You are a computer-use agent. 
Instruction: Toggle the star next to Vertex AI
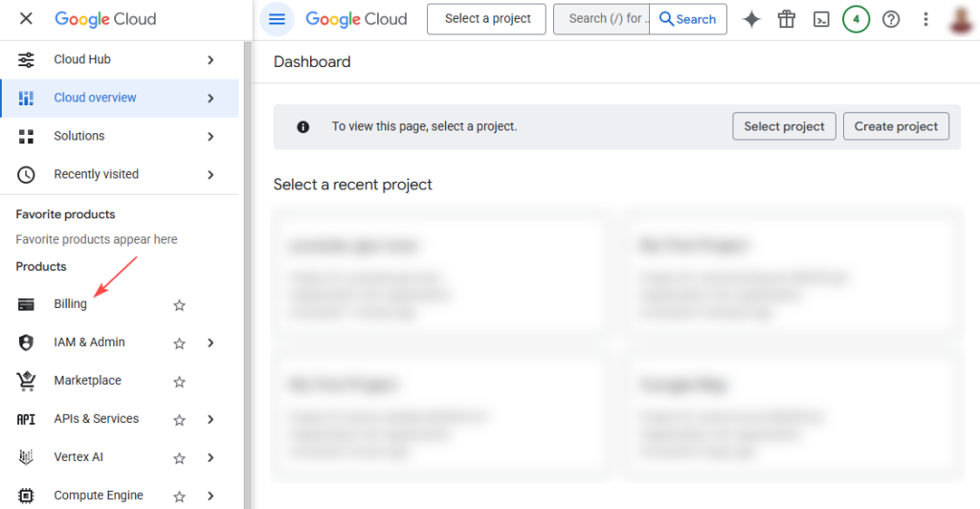[179, 458]
